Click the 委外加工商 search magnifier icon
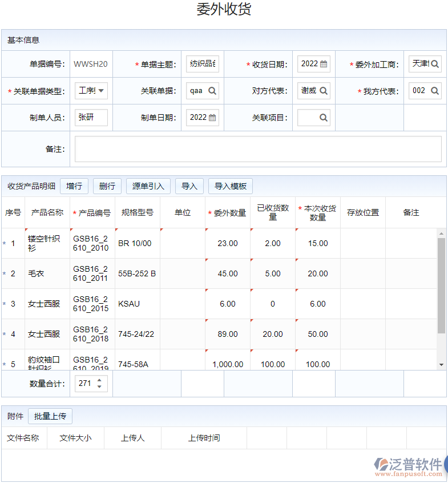The width and height of the screenshot is (448, 483). [435, 64]
